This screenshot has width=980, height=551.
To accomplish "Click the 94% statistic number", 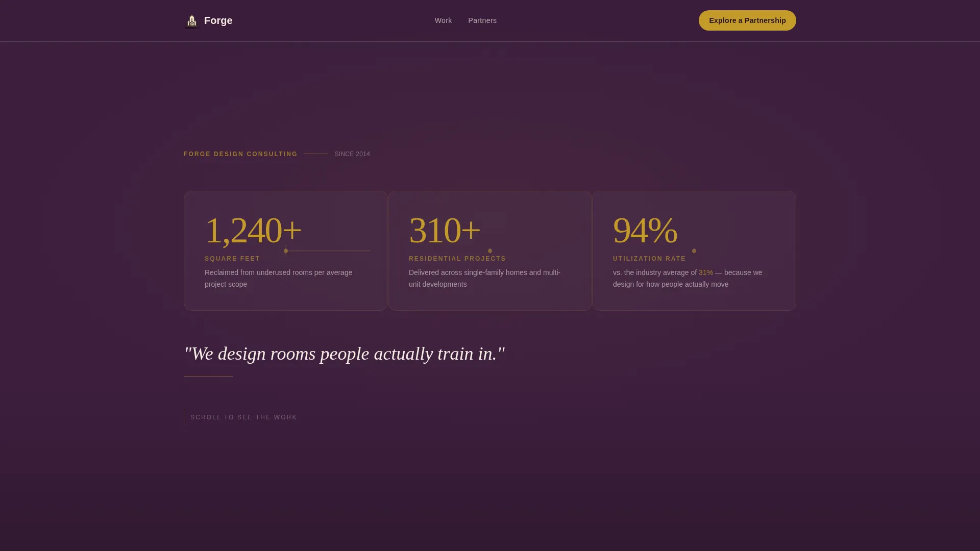I will point(645,230).
